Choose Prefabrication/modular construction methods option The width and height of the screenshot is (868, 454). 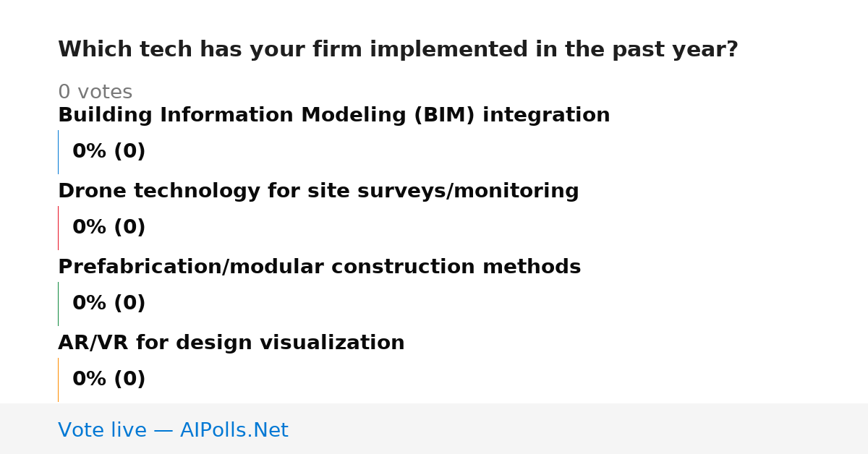tap(319, 267)
